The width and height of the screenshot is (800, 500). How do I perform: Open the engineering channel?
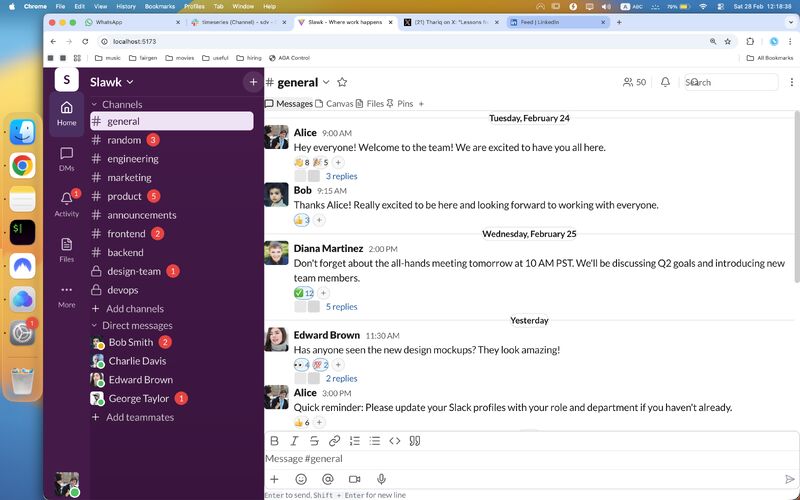pyautogui.click(x=172, y=159)
